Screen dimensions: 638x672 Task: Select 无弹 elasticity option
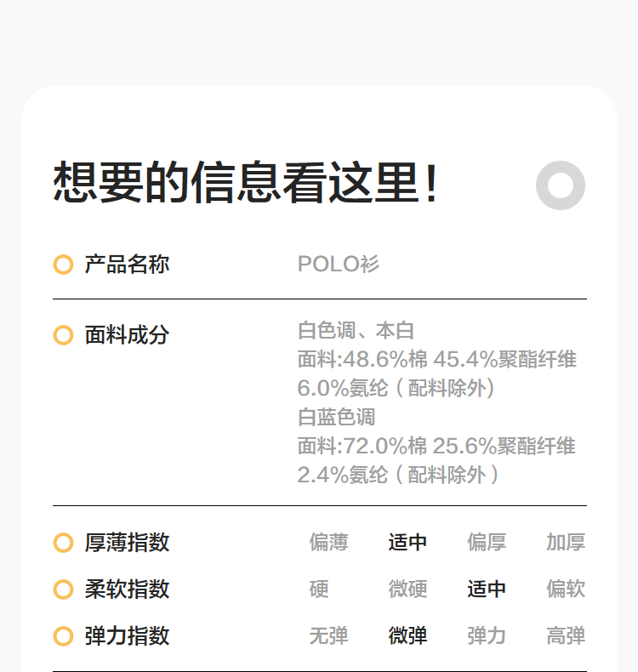coord(329,636)
